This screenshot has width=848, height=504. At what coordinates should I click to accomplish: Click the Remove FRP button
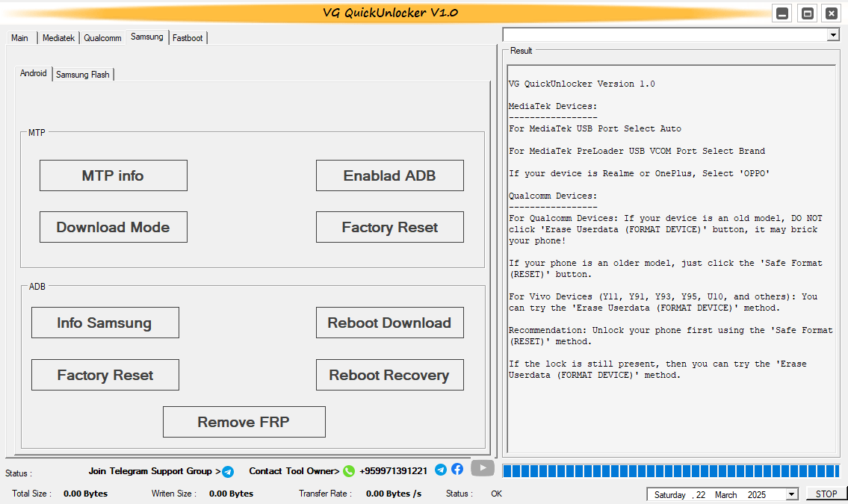click(244, 422)
